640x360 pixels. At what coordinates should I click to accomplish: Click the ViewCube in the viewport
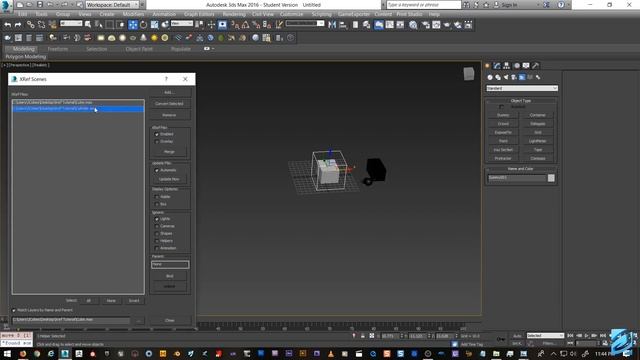[469, 73]
